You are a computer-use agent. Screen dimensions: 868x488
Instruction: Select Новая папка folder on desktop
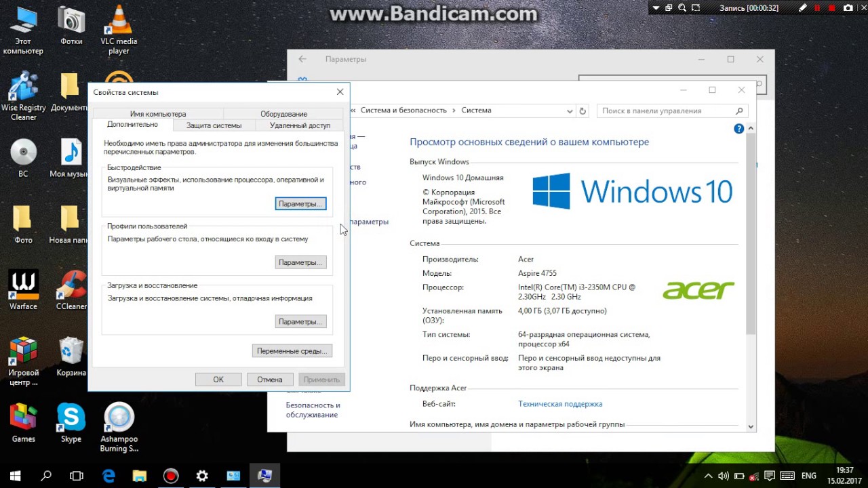pyautogui.click(x=70, y=225)
